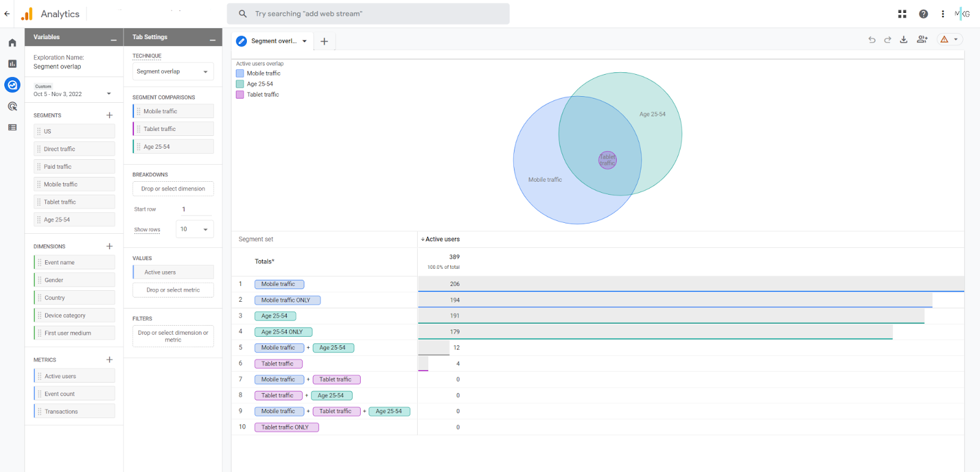This screenshot has width=980, height=472.
Task: Open the Advertising icon in sidebar
Action: pos(12,107)
